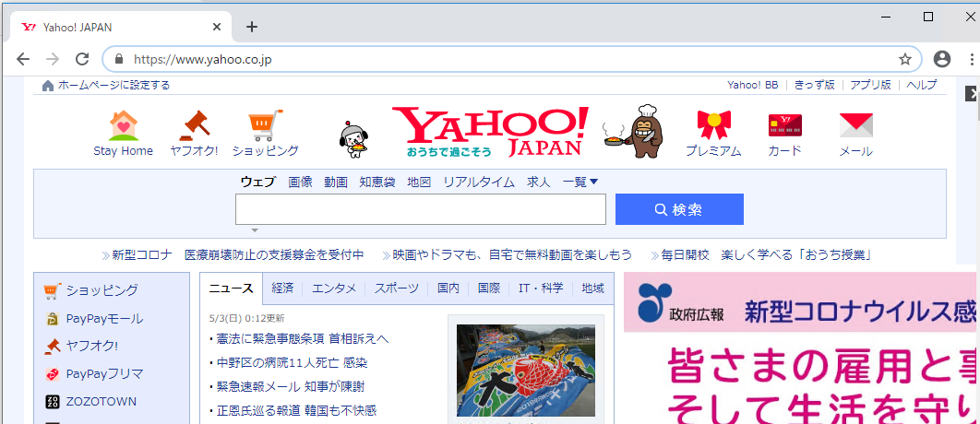Open a new tab with plus button
Screen dimensions: 980x424
pyautogui.click(x=251, y=27)
